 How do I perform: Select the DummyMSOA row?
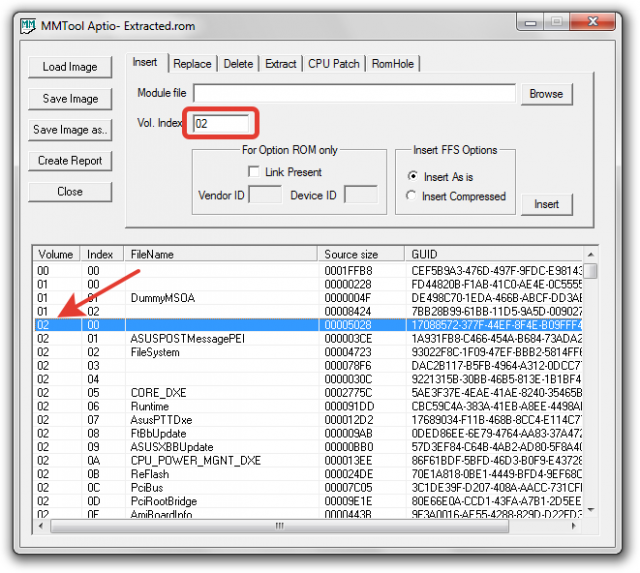tap(308, 298)
